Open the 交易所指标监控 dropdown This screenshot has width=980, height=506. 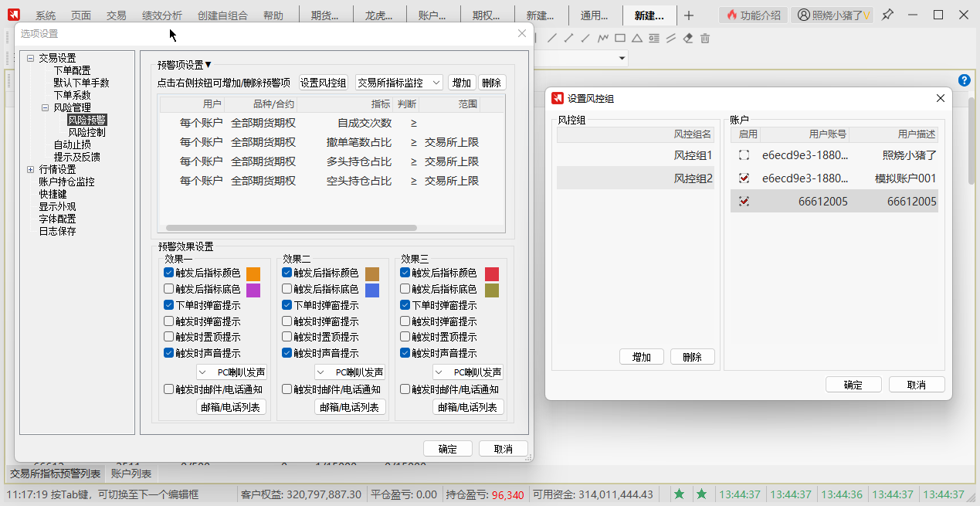click(x=398, y=83)
